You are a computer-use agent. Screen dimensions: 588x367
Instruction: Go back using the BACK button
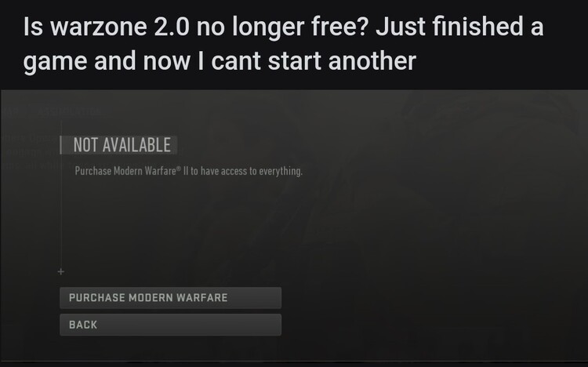tap(170, 325)
